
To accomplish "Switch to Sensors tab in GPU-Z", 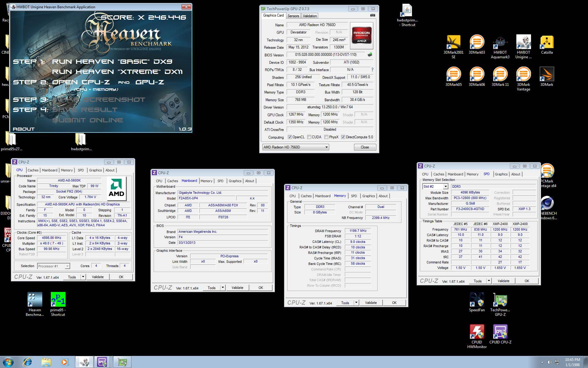I will (x=293, y=16).
